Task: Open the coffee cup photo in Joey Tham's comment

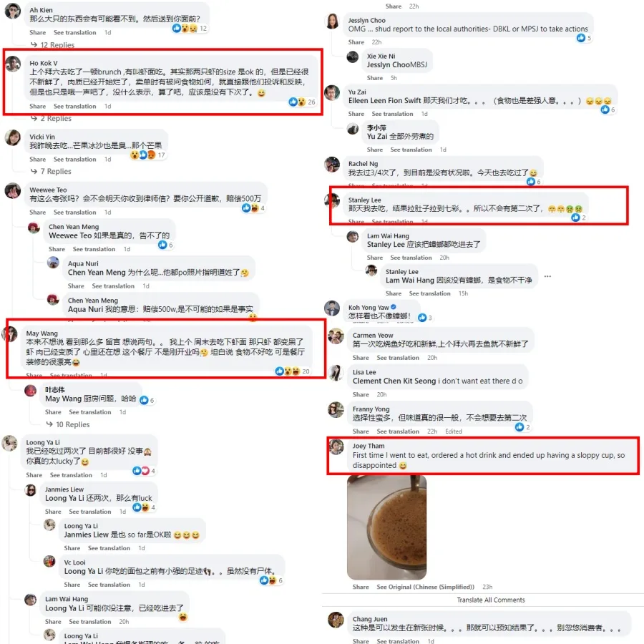Action: click(x=386, y=527)
